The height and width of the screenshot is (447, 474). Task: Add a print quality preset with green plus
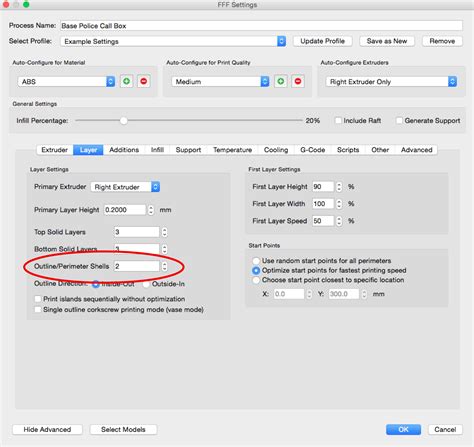pos(281,81)
